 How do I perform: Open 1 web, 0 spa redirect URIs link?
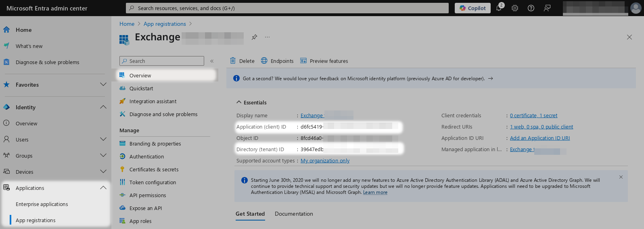pyautogui.click(x=542, y=127)
